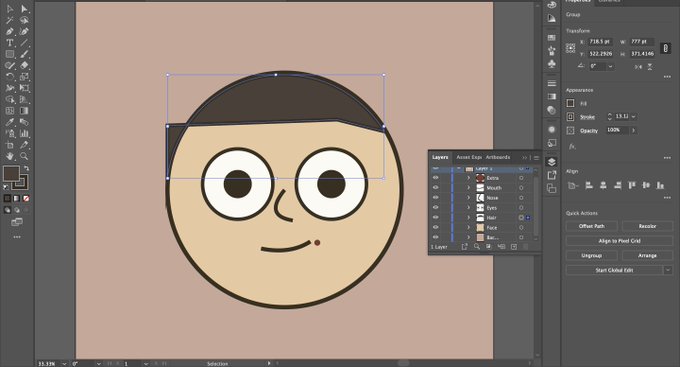Click the Stroke swatch in Appearance
This screenshot has height=367, width=680.
(x=570, y=117)
